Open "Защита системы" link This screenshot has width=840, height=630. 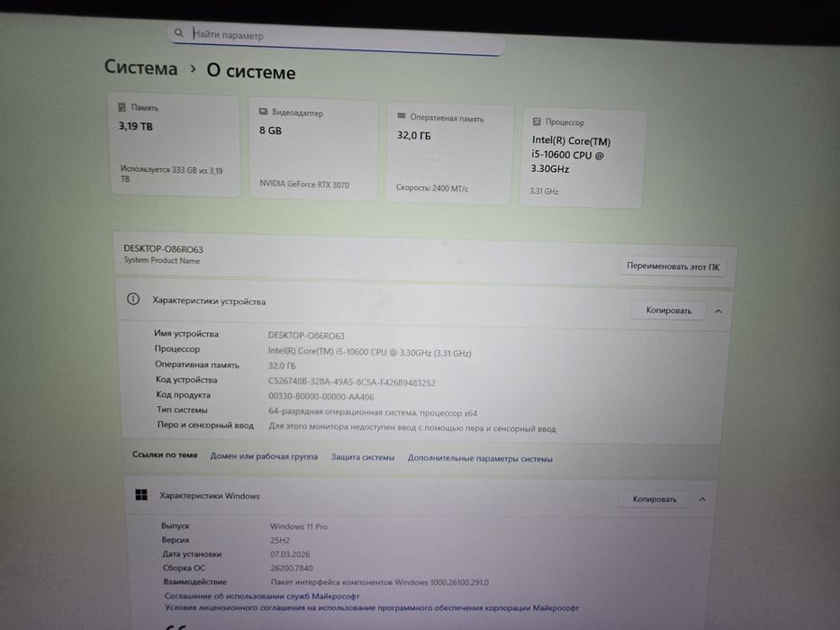pos(363,457)
